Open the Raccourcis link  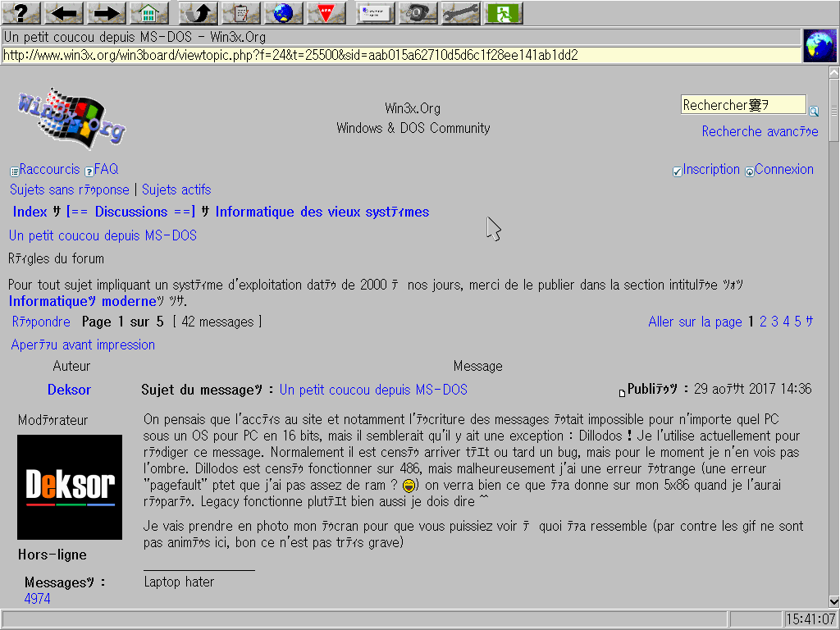[49, 169]
